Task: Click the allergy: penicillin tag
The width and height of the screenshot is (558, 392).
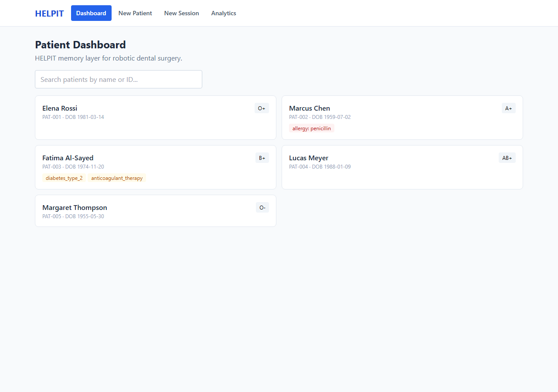Action: (x=312, y=128)
